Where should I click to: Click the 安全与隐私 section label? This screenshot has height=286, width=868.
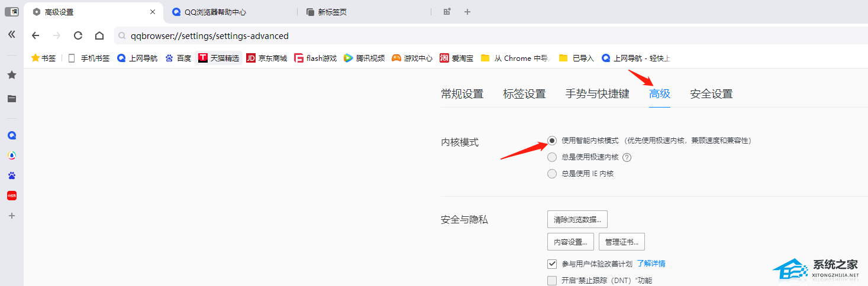(464, 220)
